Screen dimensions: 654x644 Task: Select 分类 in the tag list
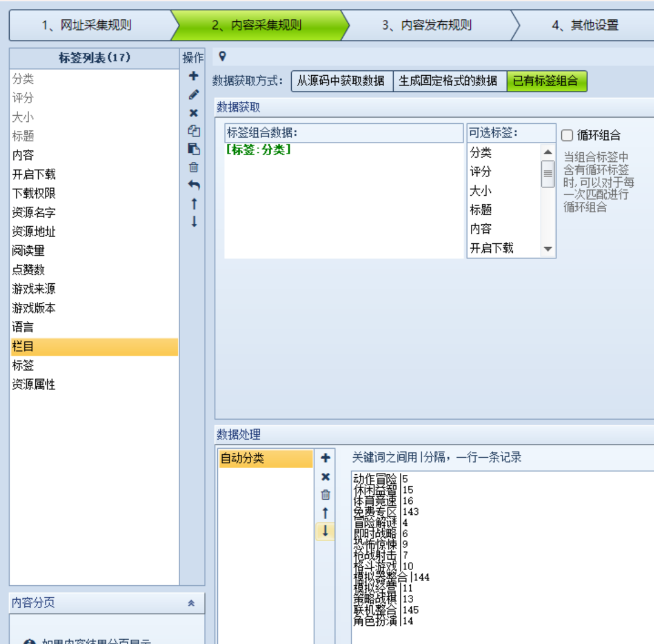(x=94, y=79)
